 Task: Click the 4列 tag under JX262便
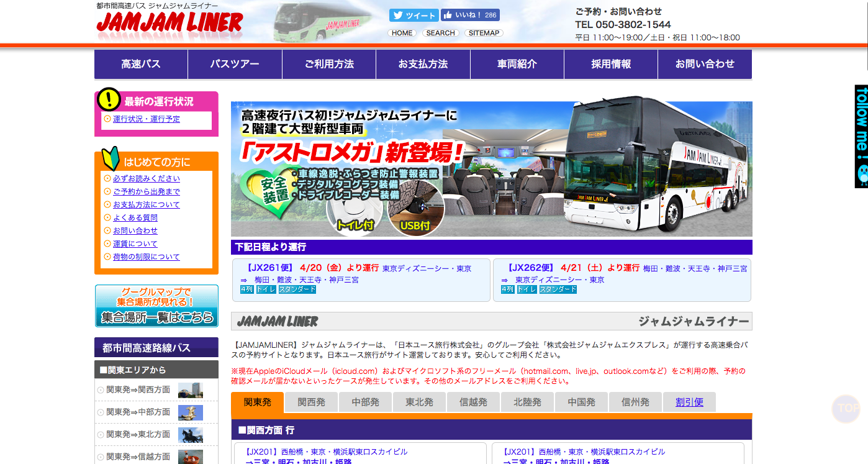(x=507, y=289)
